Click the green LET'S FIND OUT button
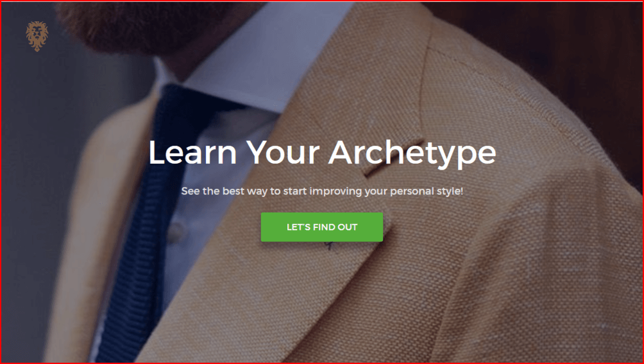Screen dimensions: 644x364 point(322,227)
